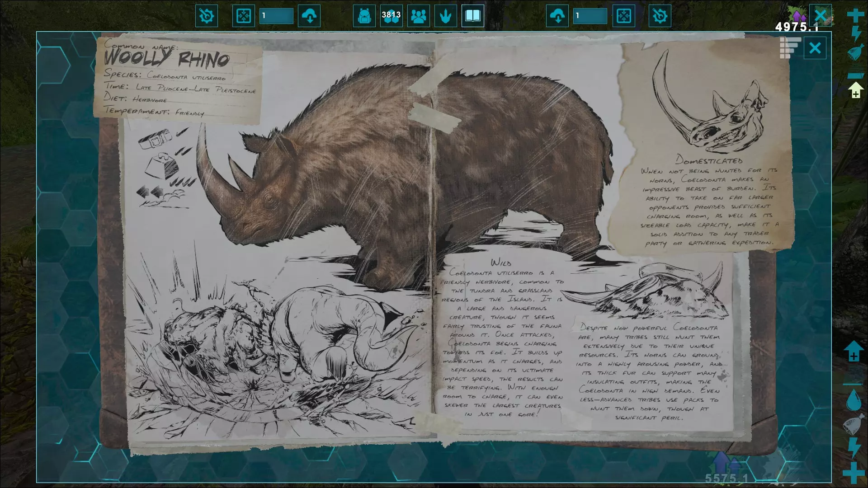Click the right quantity input field
This screenshot has width=868, height=488.
click(x=590, y=16)
